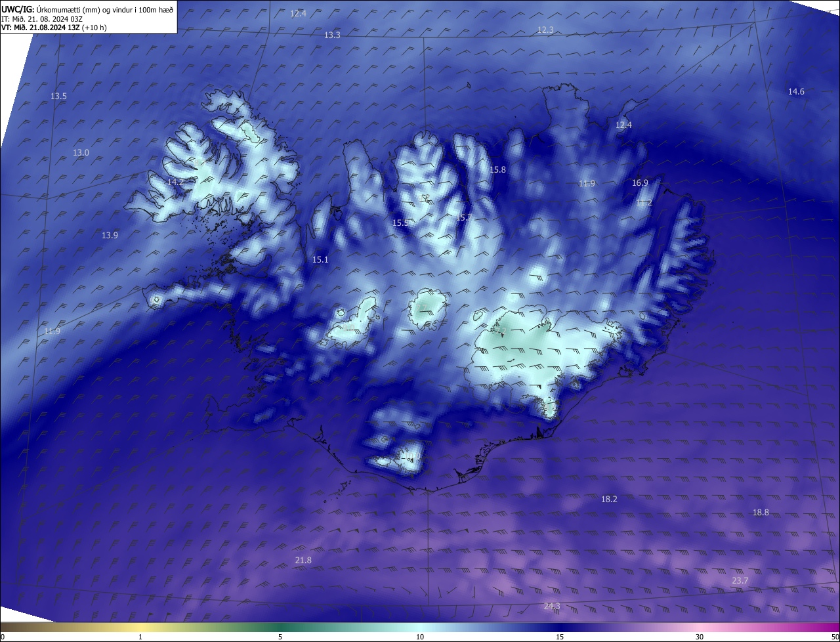This screenshot has width=840, height=642.
Task: Click the 15.8 value on the map
Action: pos(497,170)
